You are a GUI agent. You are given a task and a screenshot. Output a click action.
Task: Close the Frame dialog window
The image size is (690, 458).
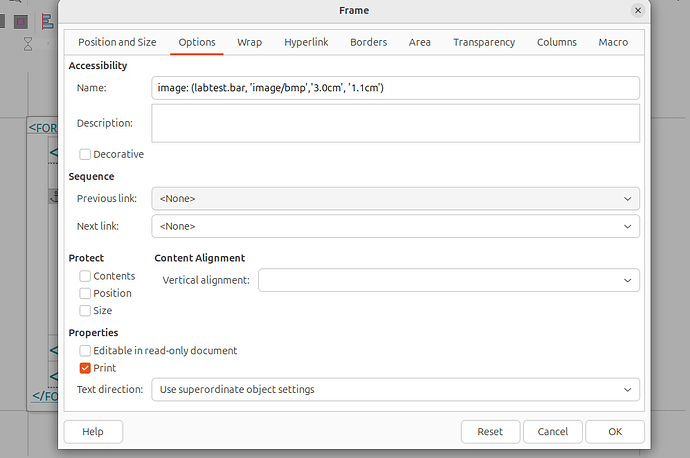click(638, 10)
